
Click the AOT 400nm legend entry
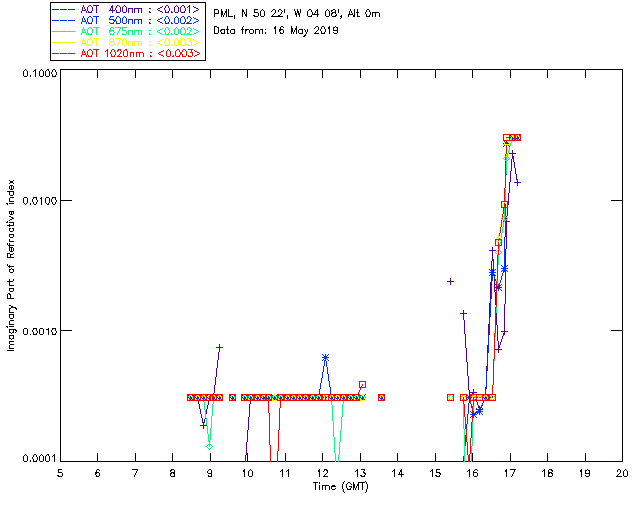[x=127, y=9]
